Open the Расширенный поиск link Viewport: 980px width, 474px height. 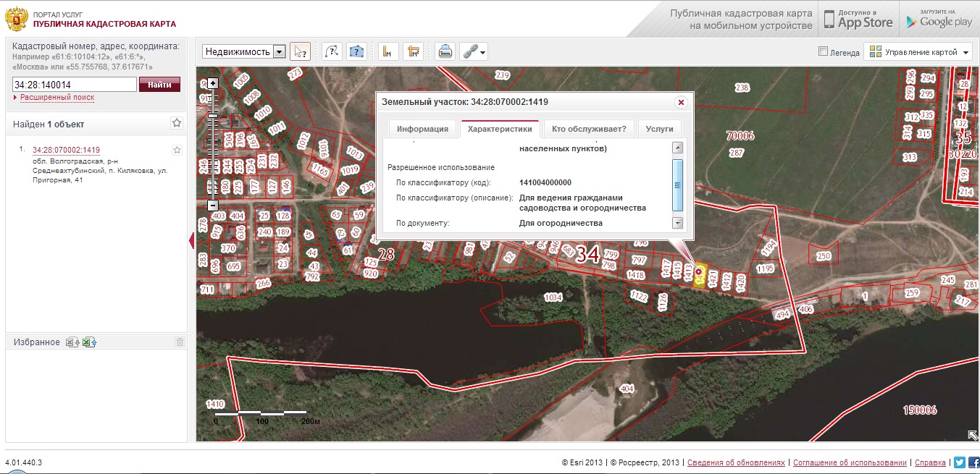56,97
